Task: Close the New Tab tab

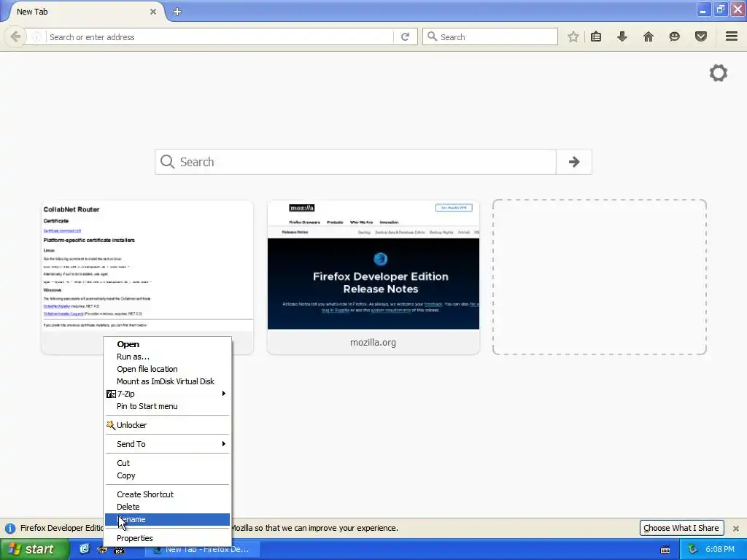Action: pos(153,12)
